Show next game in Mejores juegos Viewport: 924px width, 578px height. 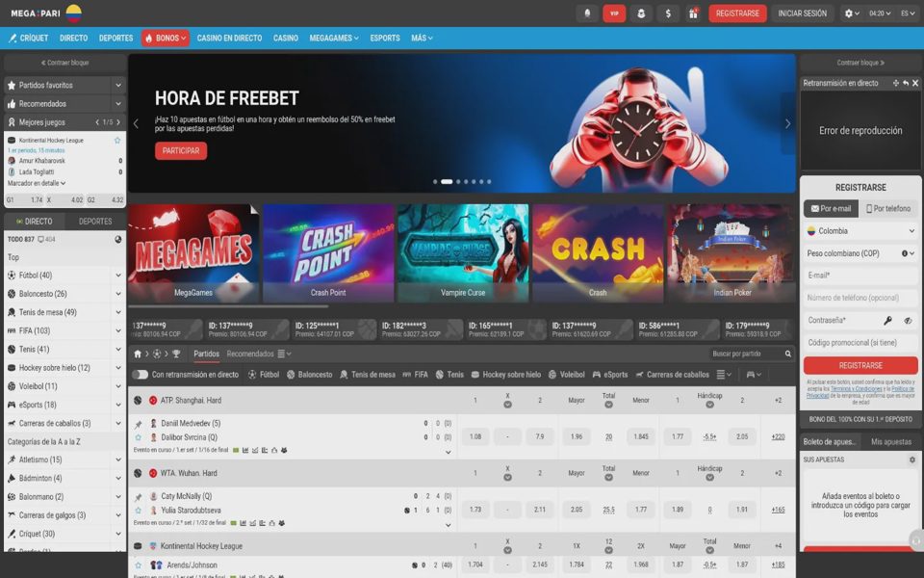pyautogui.click(x=118, y=122)
